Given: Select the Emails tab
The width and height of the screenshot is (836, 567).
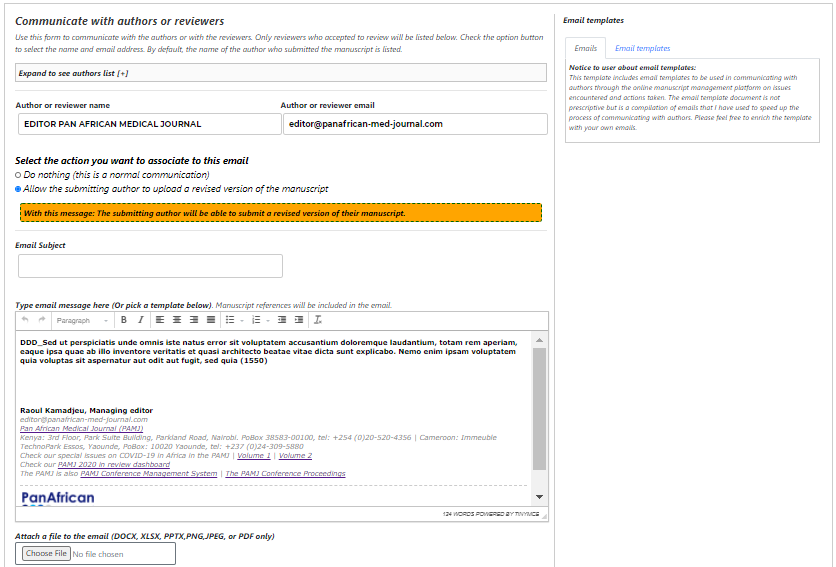Looking at the screenshot, I should pos(586,48).
